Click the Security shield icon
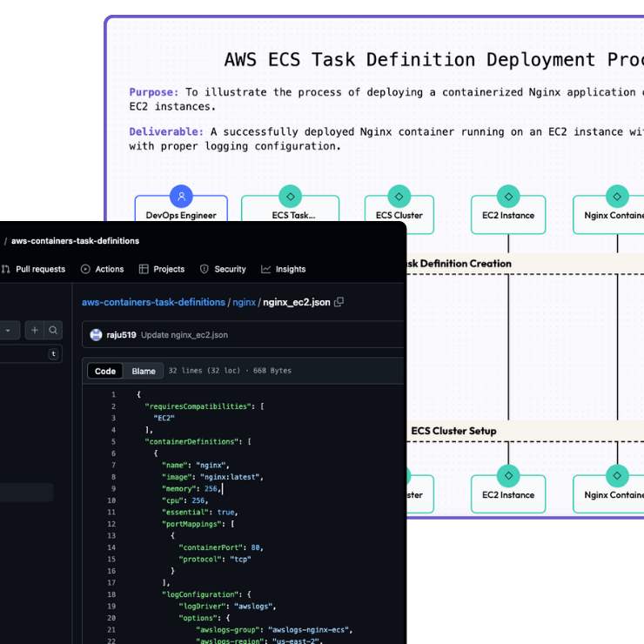644x644 pixels. (205, 269)
